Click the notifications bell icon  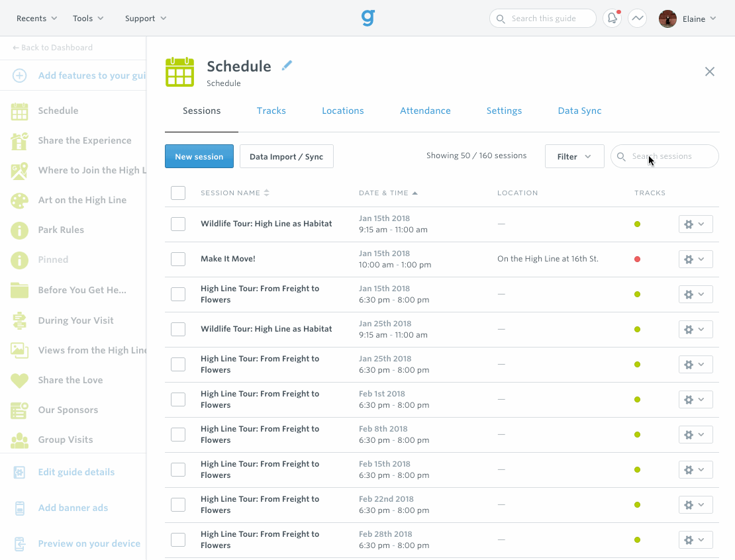point(610,18)
